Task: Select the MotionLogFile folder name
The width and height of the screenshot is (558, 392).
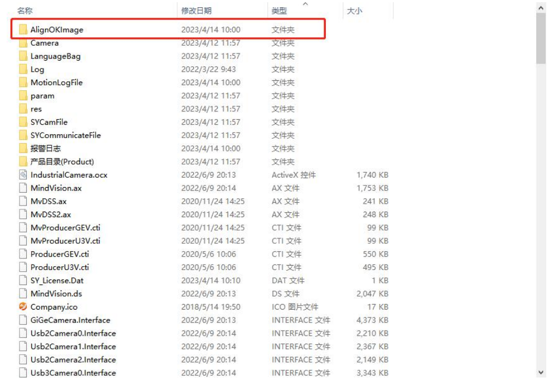Action: (x=56, y=82)
